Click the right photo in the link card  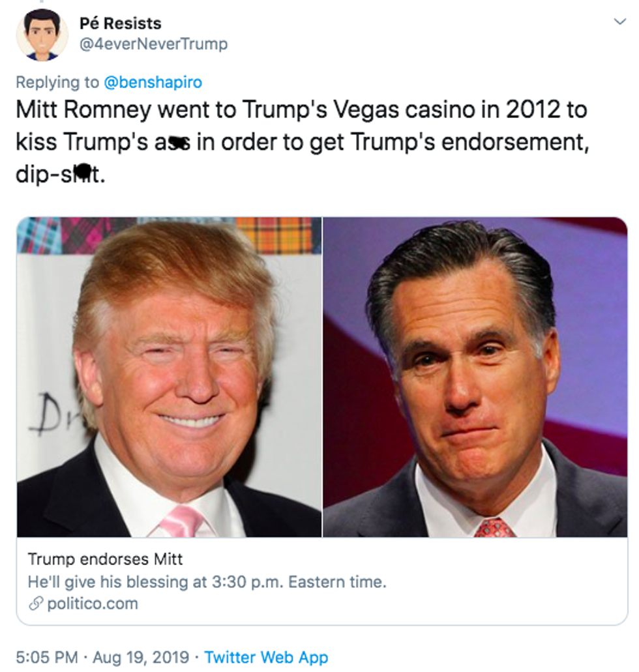475,377
